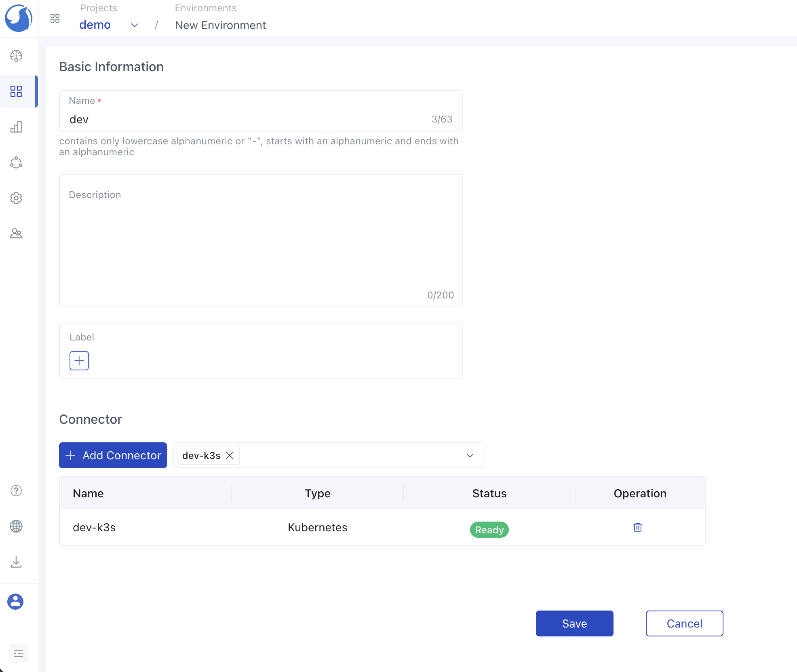Screen dimensions: 797x672
Task: Click the Walrus logo in the top-left
Action: point(18,18)
